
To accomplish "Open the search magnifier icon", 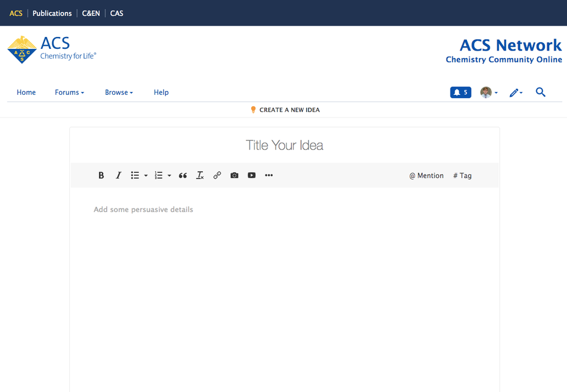I will pos(540,92).
